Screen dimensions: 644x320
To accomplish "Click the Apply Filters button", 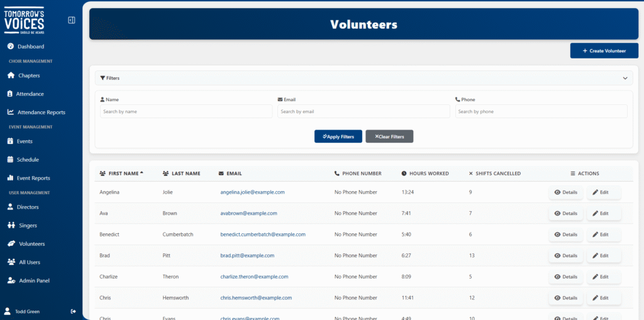I will [338, 136].
